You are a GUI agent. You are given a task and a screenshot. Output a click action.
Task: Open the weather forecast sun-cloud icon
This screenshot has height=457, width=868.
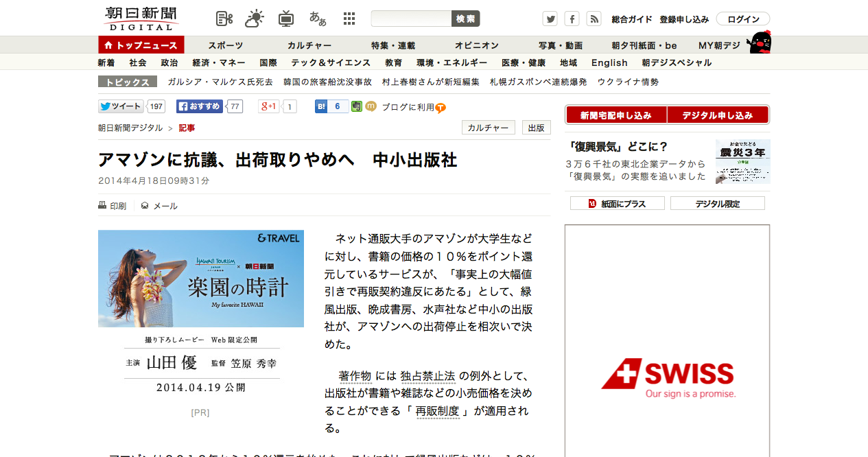(x=255, y=19)
